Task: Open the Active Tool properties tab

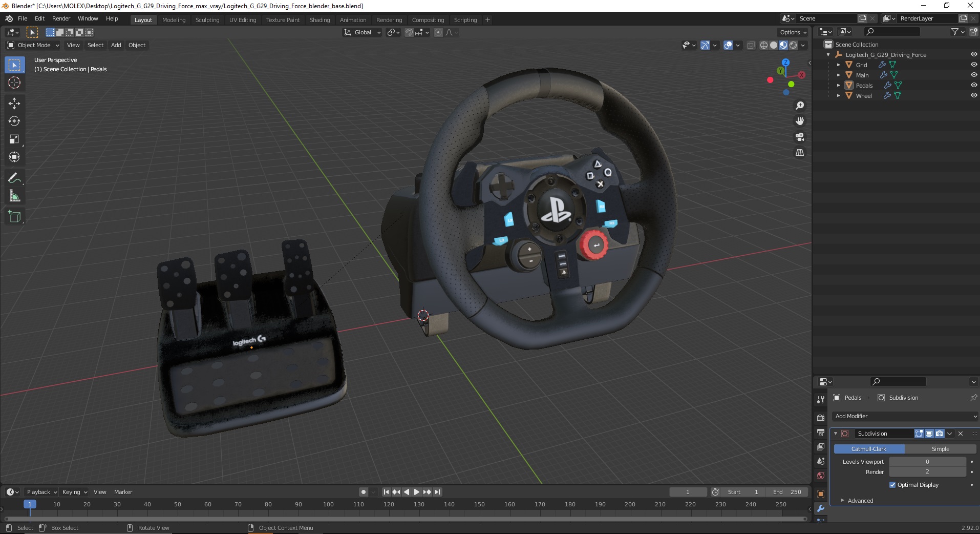Action: point(821,399)
